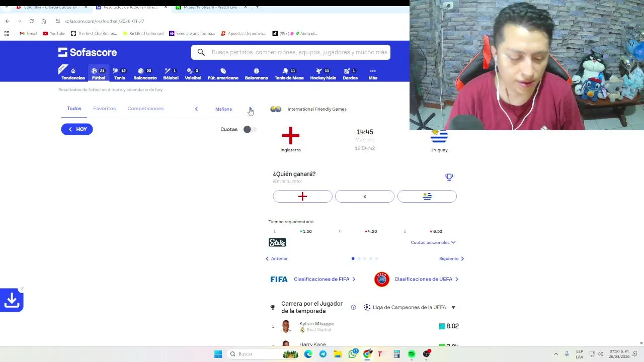Open Dardos sport section
Viewport: 644px width, 362px height.
[x=350, y=74]
